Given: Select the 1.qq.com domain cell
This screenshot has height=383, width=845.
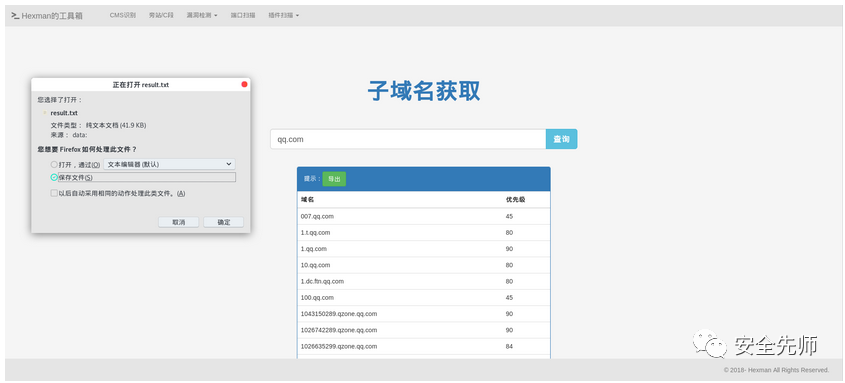Looking at the screenshot, I should [x=314, y=249].
